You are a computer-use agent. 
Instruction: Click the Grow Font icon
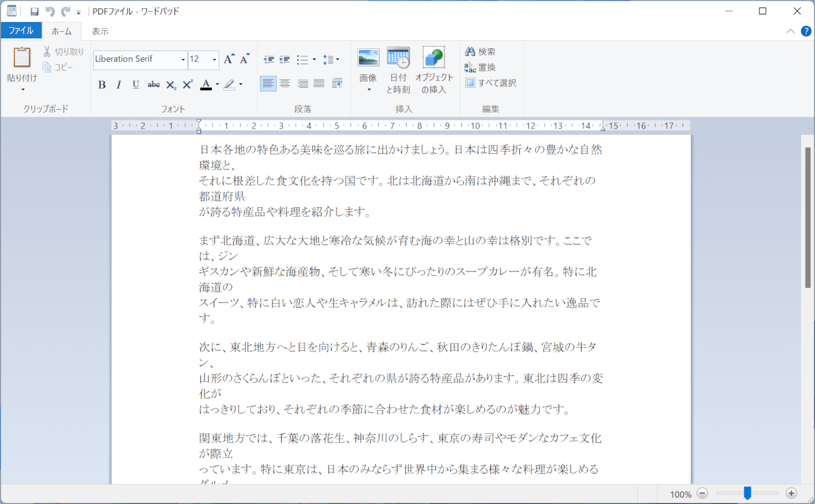(x=229, y=59)
